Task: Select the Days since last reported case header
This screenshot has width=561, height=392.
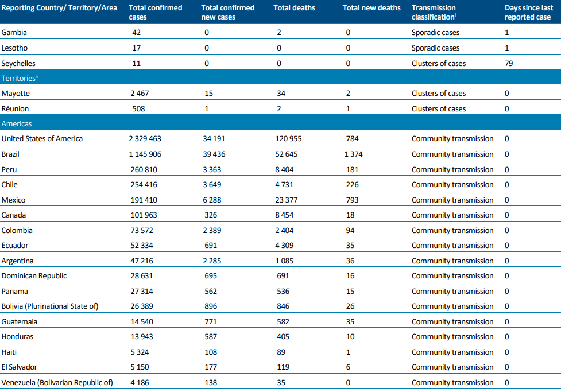Action: [x=529, y=12]
